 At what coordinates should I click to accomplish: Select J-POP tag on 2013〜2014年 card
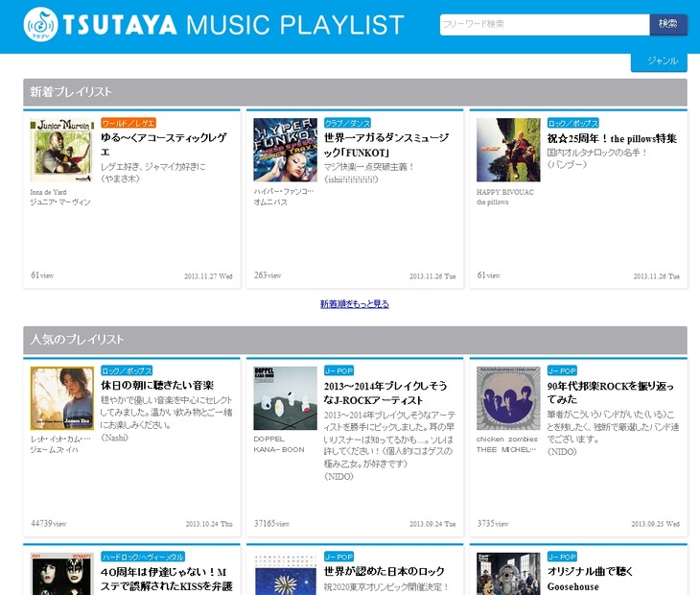[x=338, y=370]
